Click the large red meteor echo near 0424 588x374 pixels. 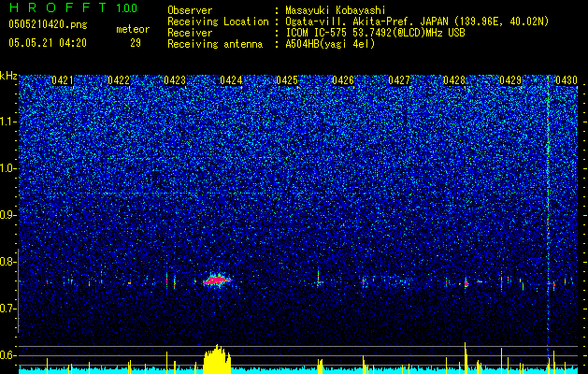(217, 280)
